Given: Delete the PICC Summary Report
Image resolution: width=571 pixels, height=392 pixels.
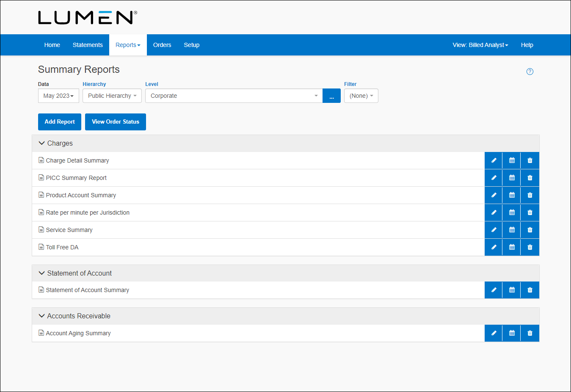Looking at the screenshot, I should pyautogui.click(x=530, y=178).
